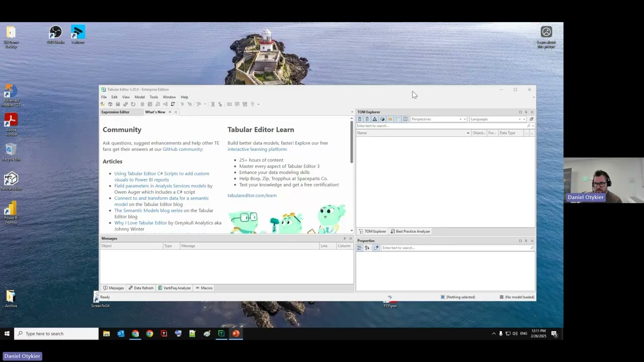
Task: Toggle the first TOM Explorer filter icon
Action: click(x=360, y=119)
